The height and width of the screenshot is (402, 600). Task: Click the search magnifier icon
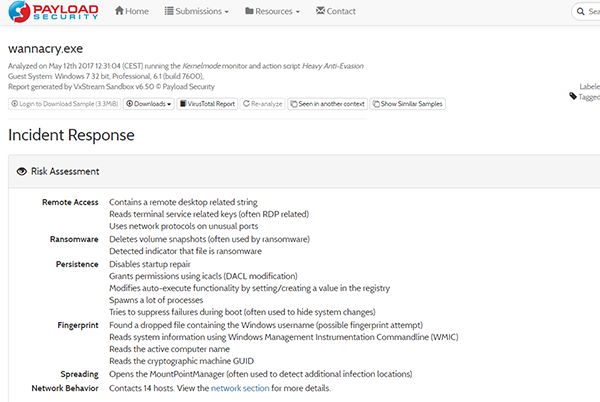coord(580,11)
